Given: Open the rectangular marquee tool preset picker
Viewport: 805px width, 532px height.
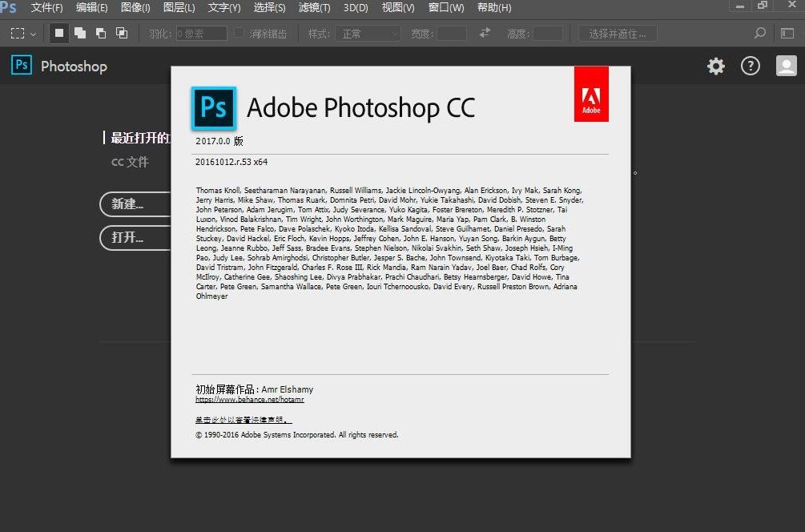Looking at the screenshot, I should pos(23,34).
